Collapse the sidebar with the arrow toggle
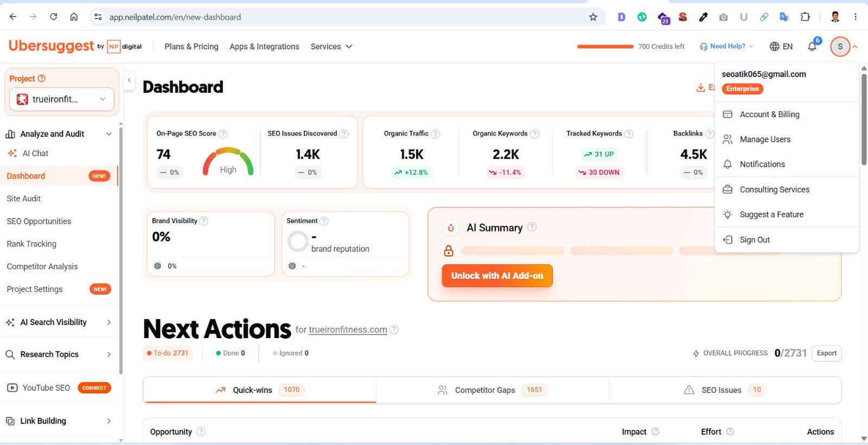The image size is (868, 445). coord(129,80)
